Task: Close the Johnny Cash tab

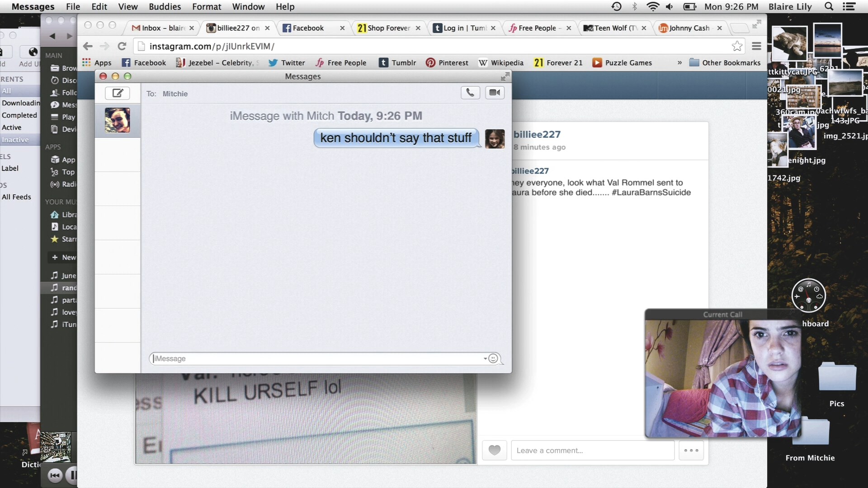Action: pyautogui.click(x=719, y=28)
